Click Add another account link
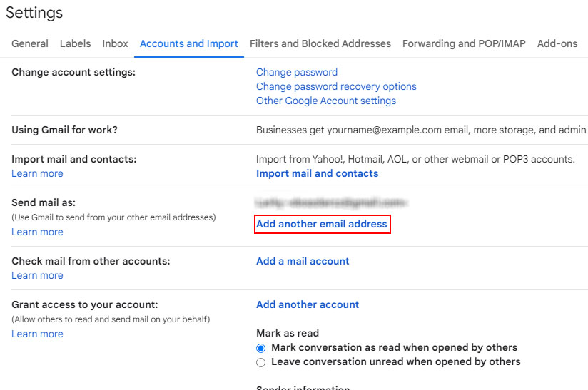The image size is (588, 390). coord(308,304)
